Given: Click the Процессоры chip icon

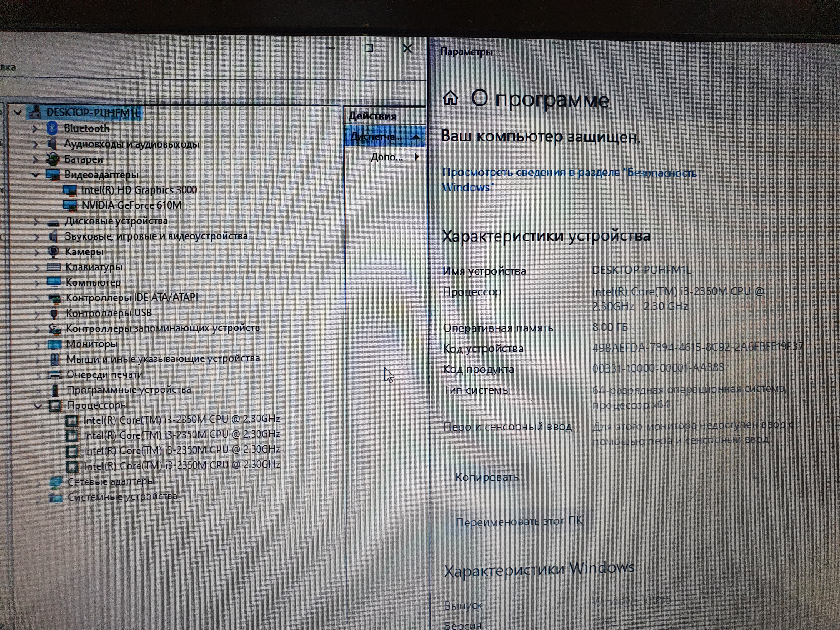Looking at the screenshot, I should [x=55, y=406].
